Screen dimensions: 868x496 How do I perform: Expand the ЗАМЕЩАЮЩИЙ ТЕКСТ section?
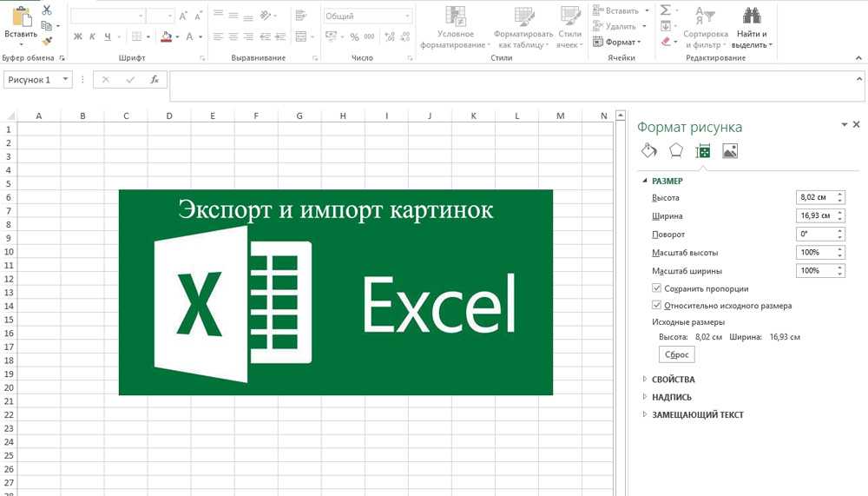pos(697,415)
